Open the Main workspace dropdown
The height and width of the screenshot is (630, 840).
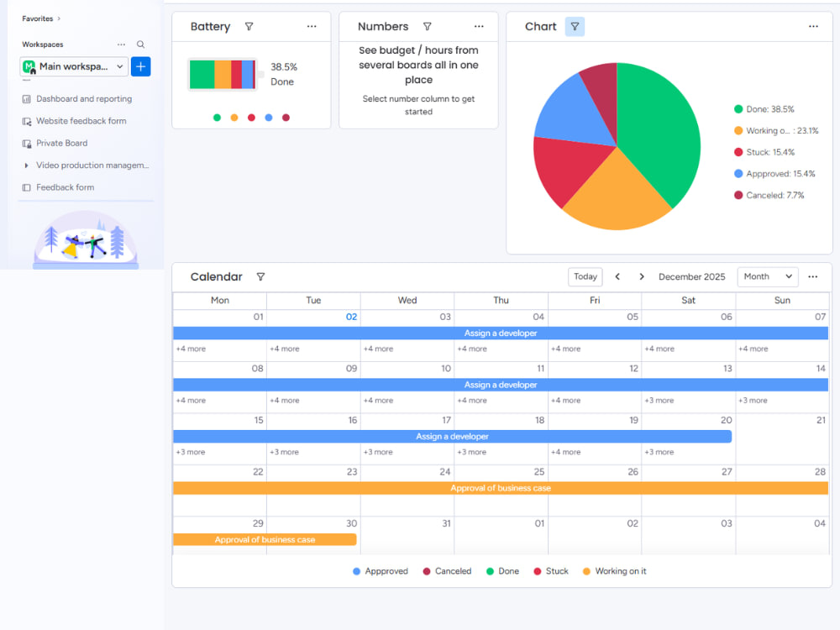(x=74, y=66)
